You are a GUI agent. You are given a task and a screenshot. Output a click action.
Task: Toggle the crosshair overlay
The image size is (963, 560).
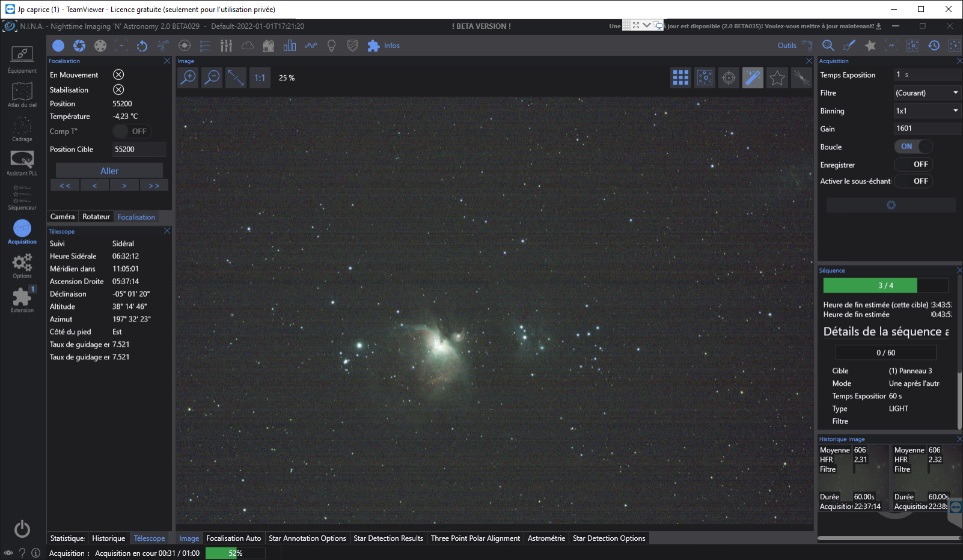click(729, 78)
